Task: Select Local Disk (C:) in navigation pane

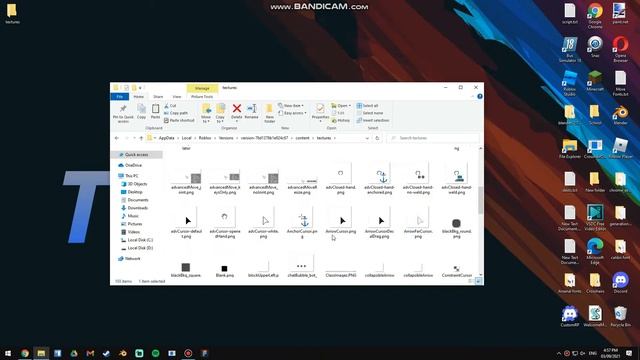Action: click(140, 240)
